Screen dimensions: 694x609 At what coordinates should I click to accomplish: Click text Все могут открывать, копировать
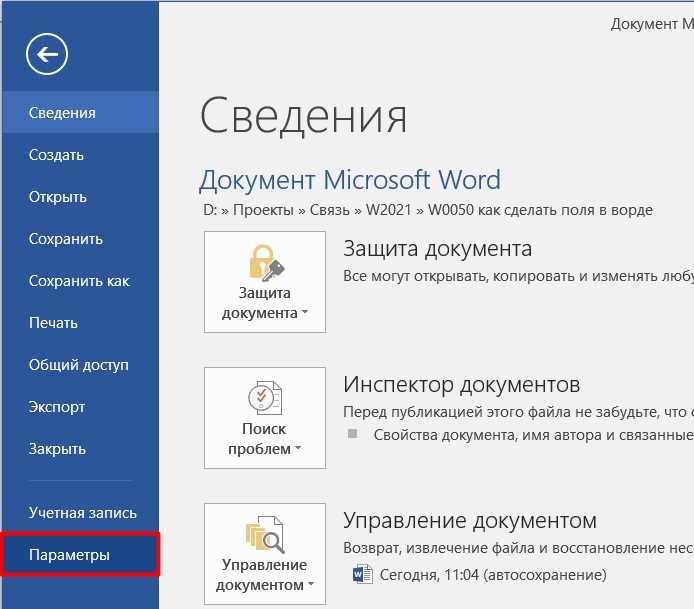point(518,276)
